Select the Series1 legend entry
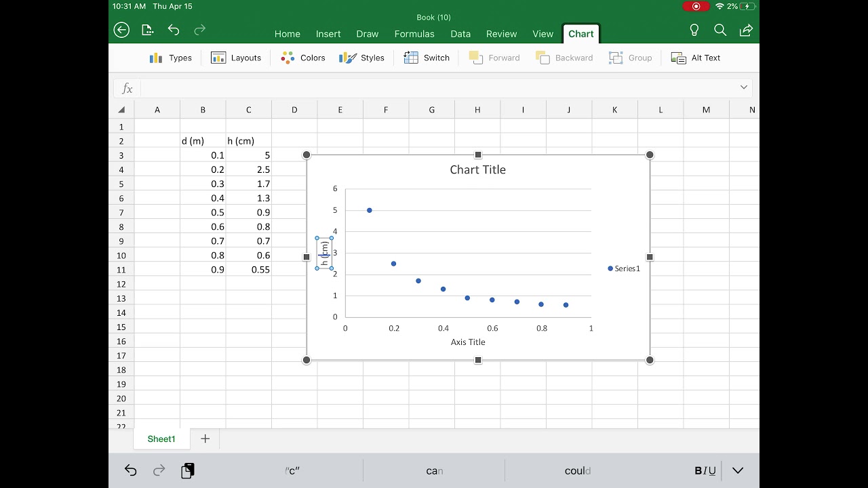Image resolution: width=868 pixels, height=488 pixels. coord(624,268)
